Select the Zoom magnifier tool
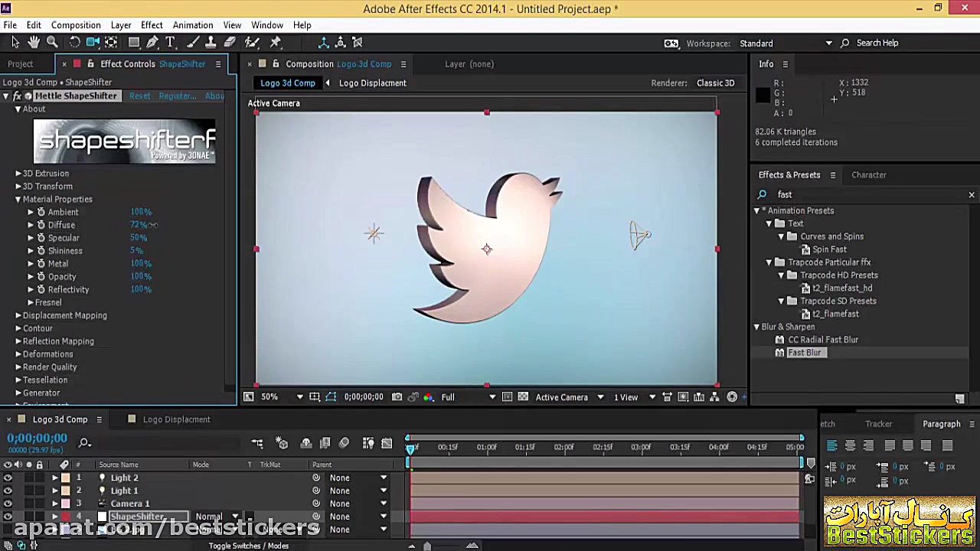980x551 pixels. coord(52,43)
